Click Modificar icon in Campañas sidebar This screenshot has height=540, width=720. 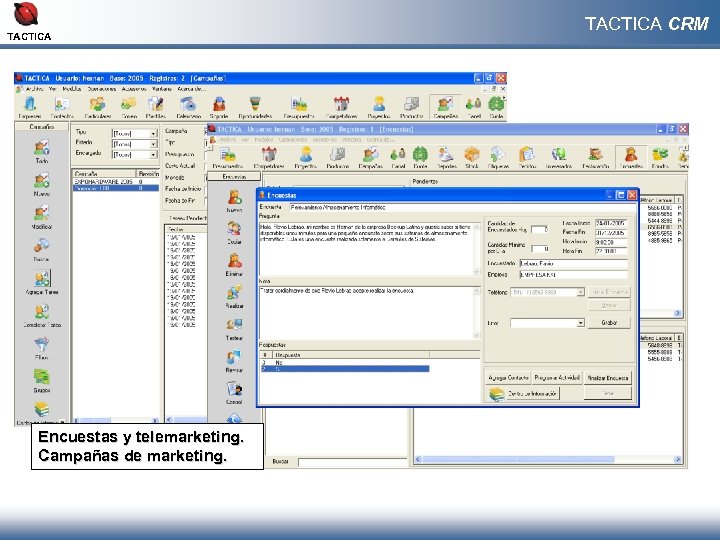41,218
